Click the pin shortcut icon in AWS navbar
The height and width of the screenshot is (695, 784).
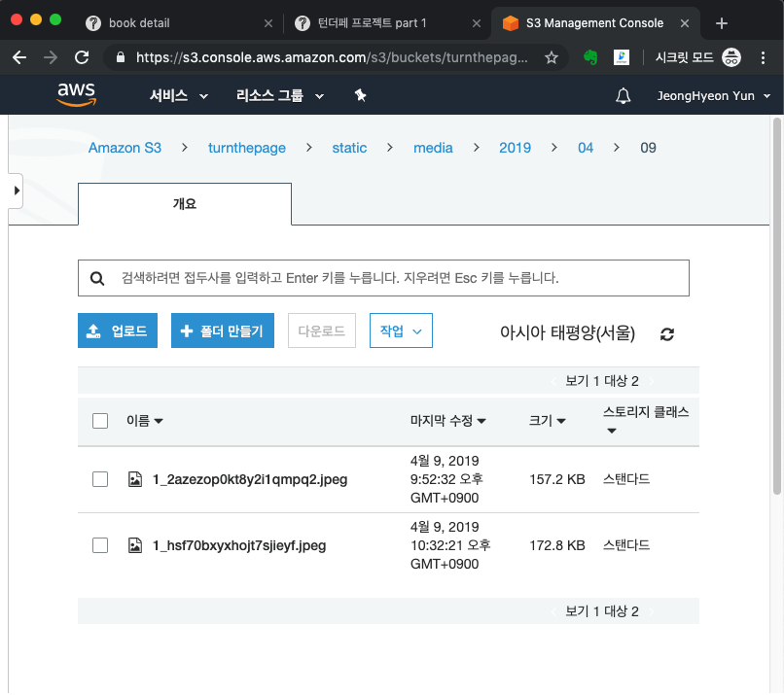[360, 95]
